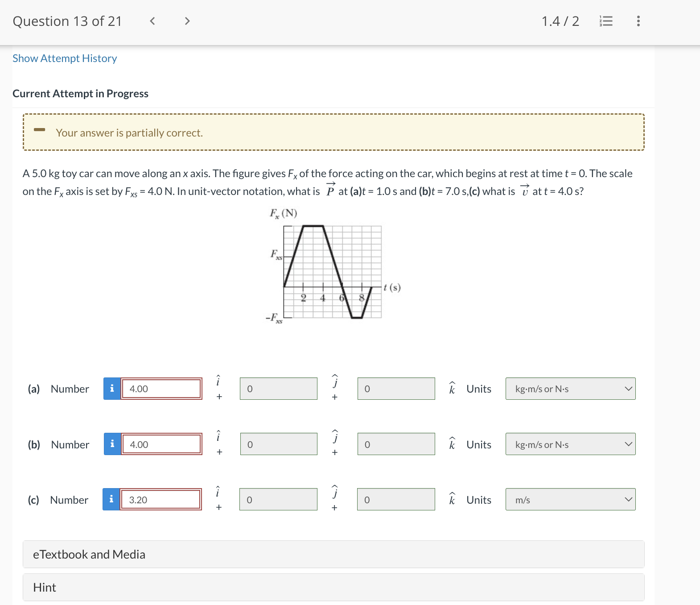Open the Hint section
The image size is (700, 605).
[x=44, y=587]
